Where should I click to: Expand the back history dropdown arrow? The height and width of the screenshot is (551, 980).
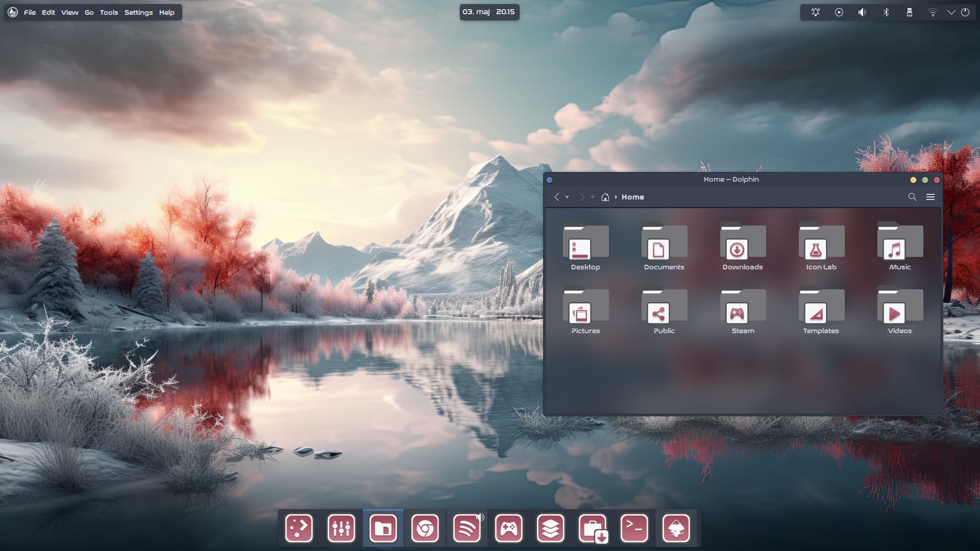pos(567,197)
